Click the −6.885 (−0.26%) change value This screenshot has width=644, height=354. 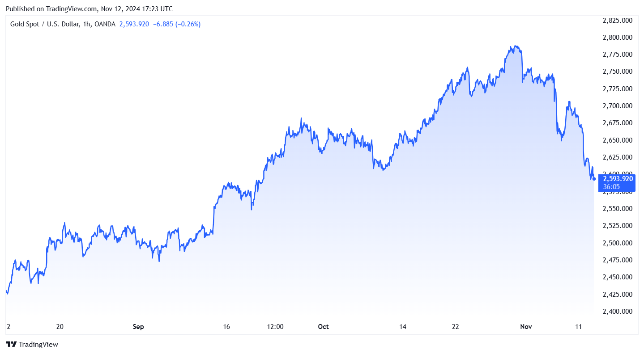tap(177, 24)
